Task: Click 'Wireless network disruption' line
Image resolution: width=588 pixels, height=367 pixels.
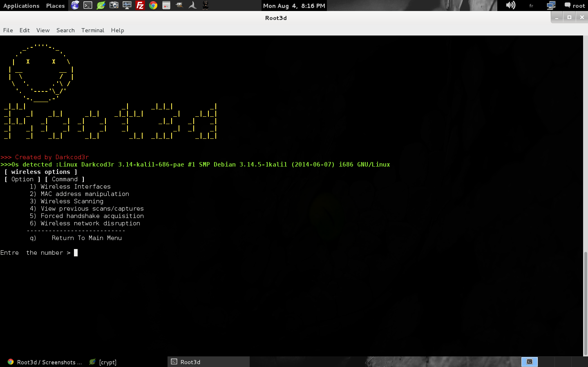Action: [85, 223]
